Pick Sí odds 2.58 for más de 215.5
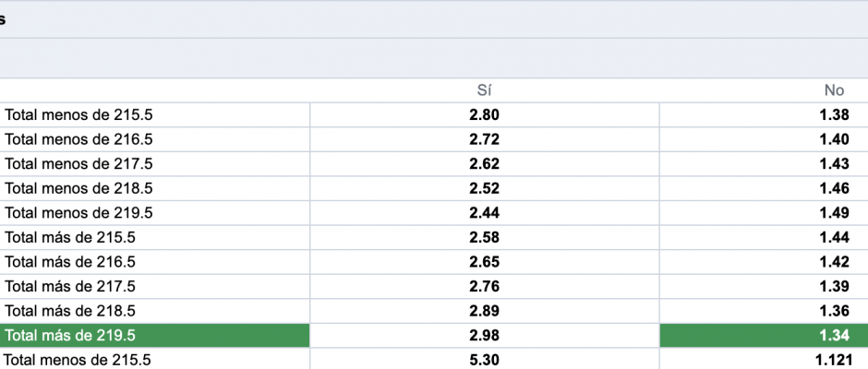This screenshot has height=369, width=868. pyautogui.click(x=485, y=237)
